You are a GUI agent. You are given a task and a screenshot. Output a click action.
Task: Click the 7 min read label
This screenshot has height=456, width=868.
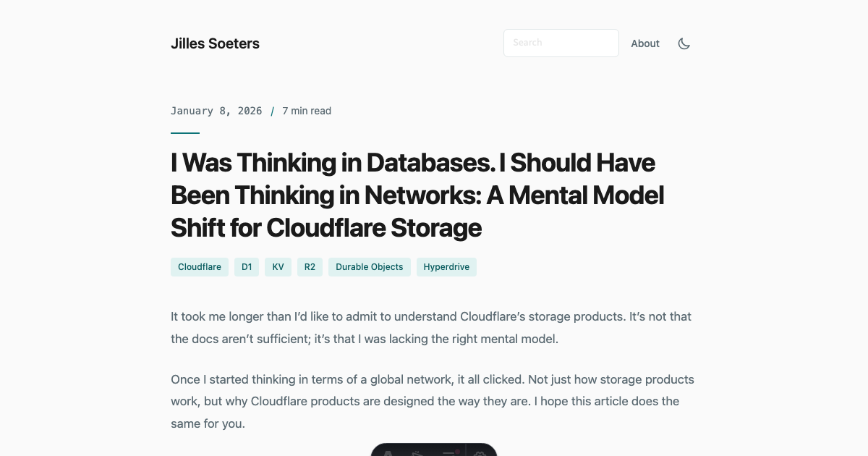point(307,111)
